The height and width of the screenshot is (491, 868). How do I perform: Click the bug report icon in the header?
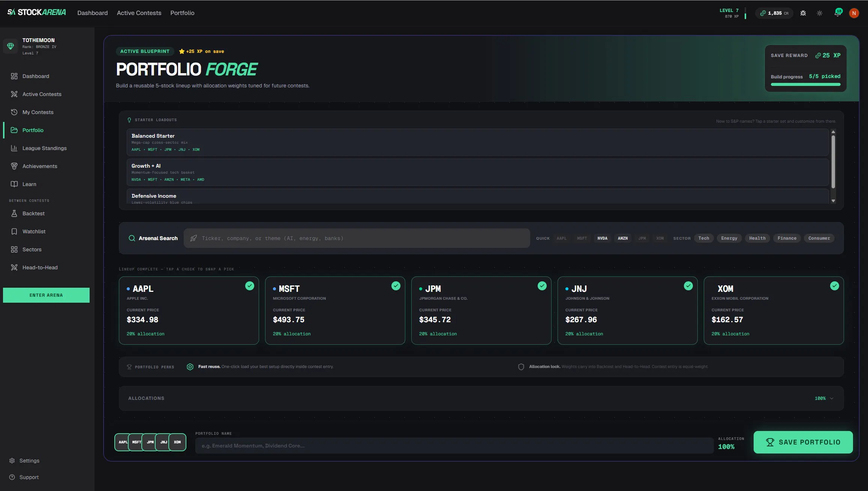[x=803, y=13]
